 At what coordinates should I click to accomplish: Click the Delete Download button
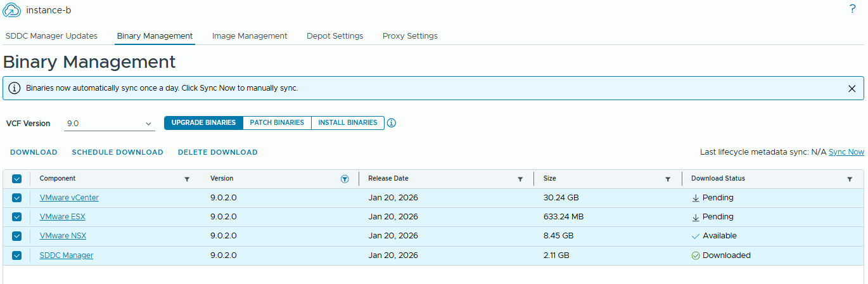point(217,152)
